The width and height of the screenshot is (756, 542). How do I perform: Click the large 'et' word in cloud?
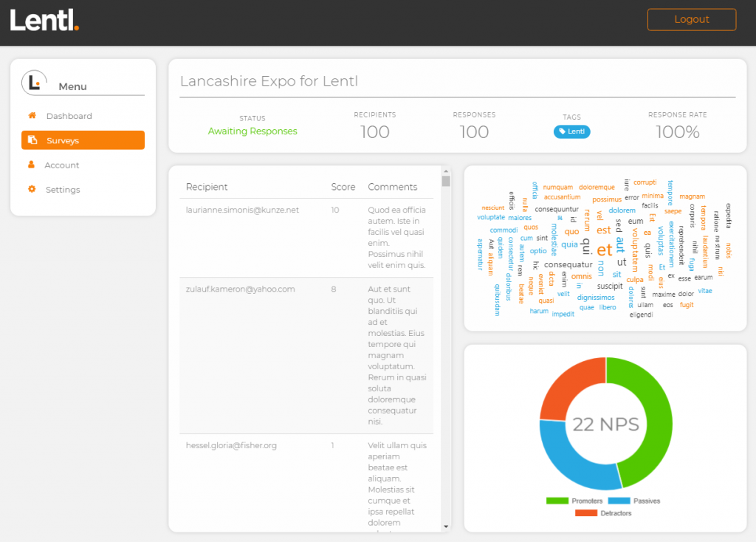point(605,250)
